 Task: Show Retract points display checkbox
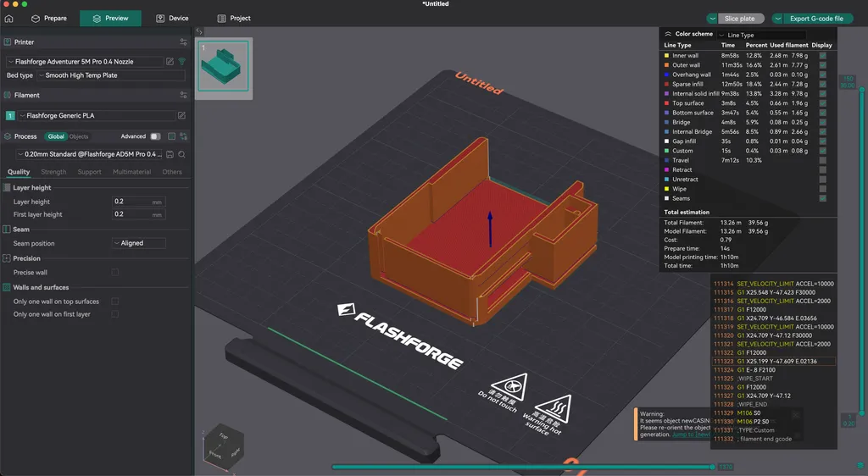coord(822,169)
